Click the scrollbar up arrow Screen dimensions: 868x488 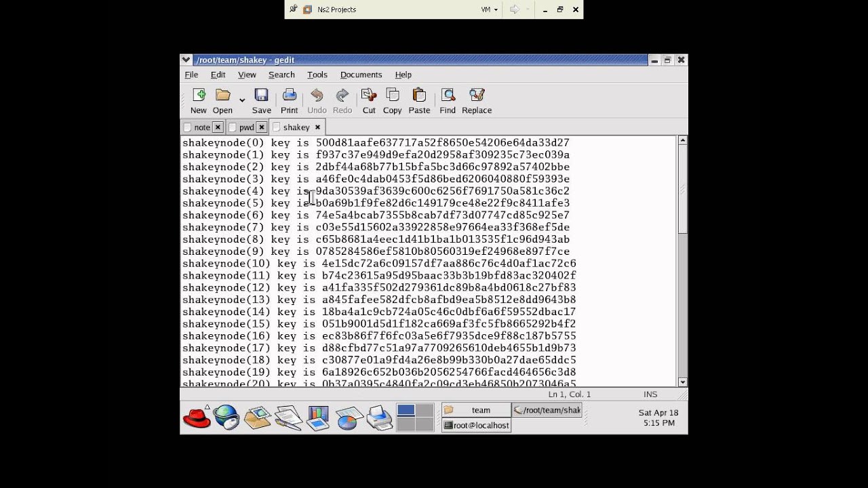tap(682, 140)
